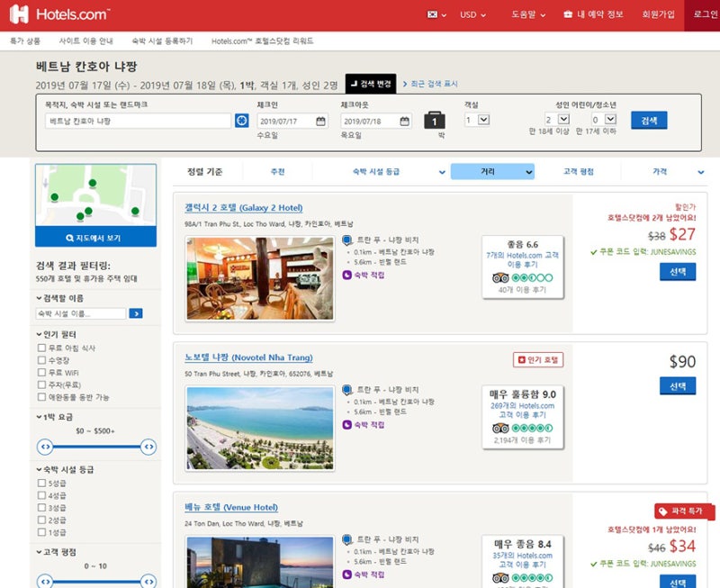The width and height of the screenshot is (720, 588).
Task: Select the 4성급 star rating checkbox
Action: tap(41, 495)
